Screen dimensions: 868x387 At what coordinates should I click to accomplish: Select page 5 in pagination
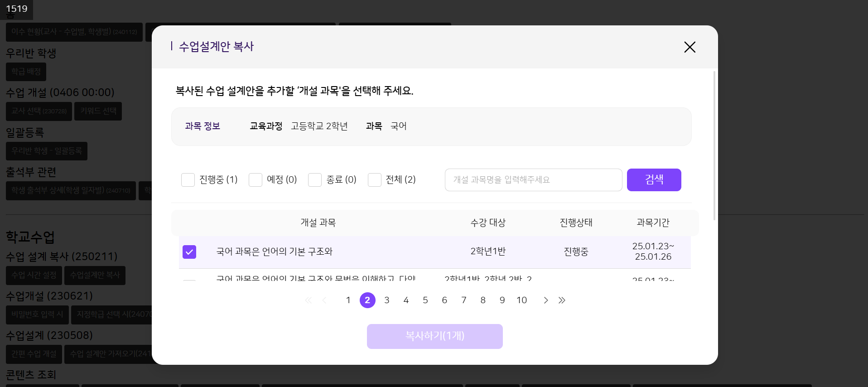(425, 300)
